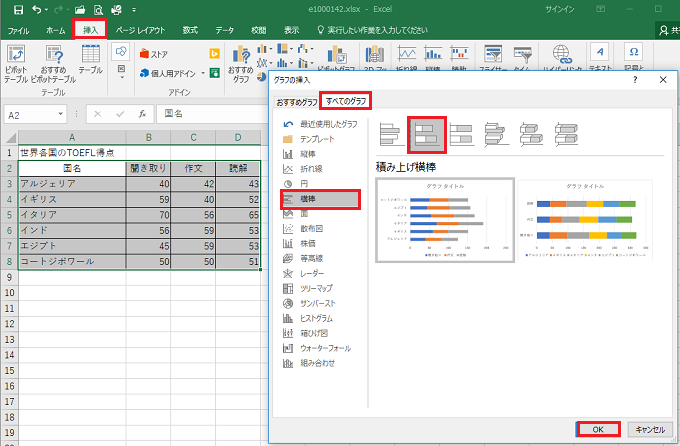Click the キャンセル button
The width and height of the screenshot is (680, 446).
(x=649, y=429)
